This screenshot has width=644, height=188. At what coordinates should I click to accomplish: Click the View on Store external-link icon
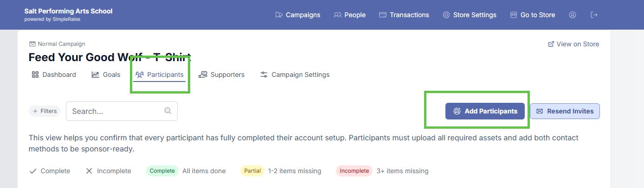[x=551, y=44]
